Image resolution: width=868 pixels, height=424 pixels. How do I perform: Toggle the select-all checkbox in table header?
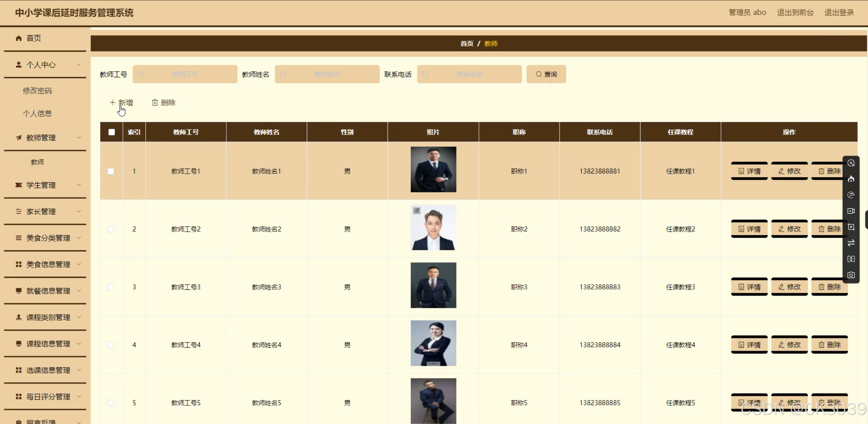tap(112, 132)
